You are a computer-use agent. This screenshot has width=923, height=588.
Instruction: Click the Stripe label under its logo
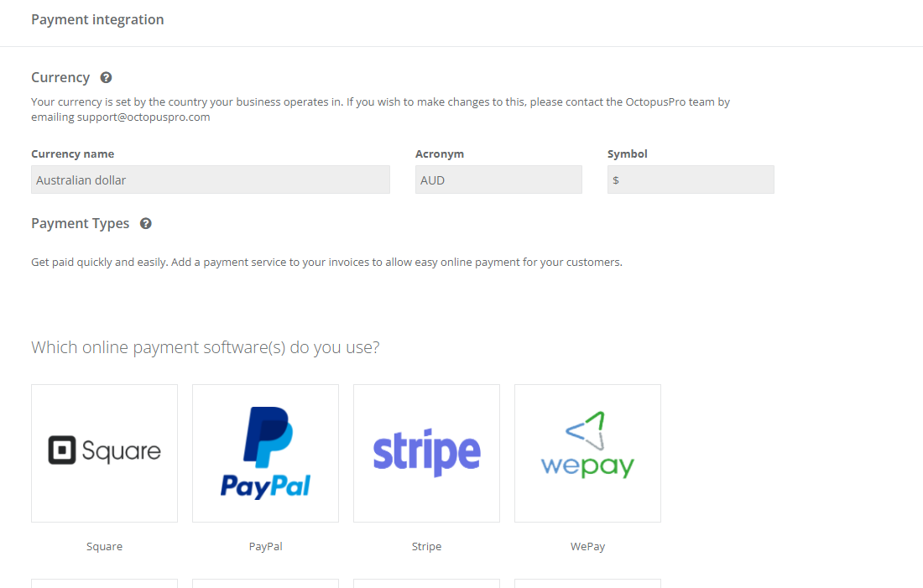click(x=427, y=546)
